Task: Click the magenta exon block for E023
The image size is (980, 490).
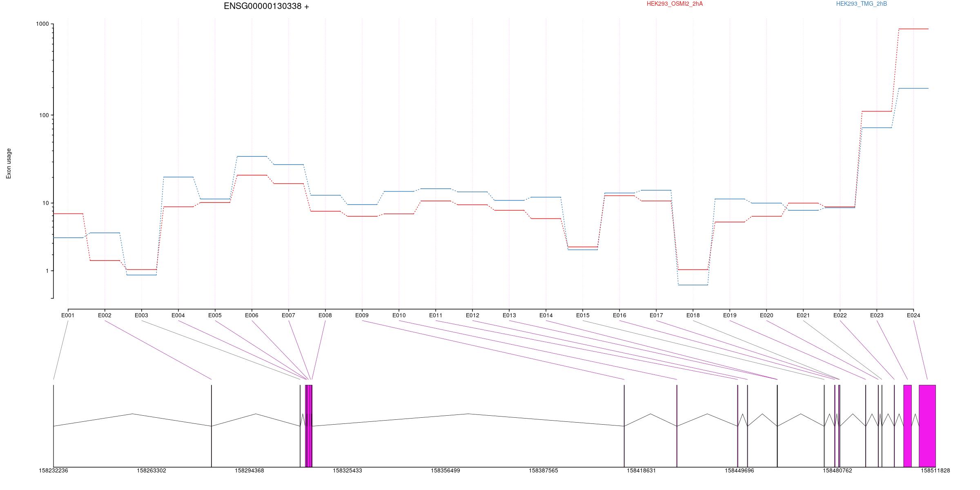Action: 908,426
